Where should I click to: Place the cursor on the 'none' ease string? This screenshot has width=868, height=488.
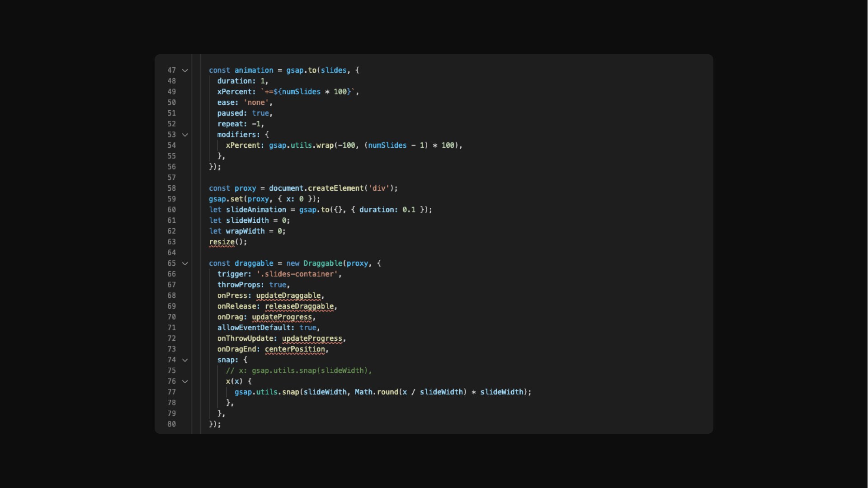[x=256, y=103]
